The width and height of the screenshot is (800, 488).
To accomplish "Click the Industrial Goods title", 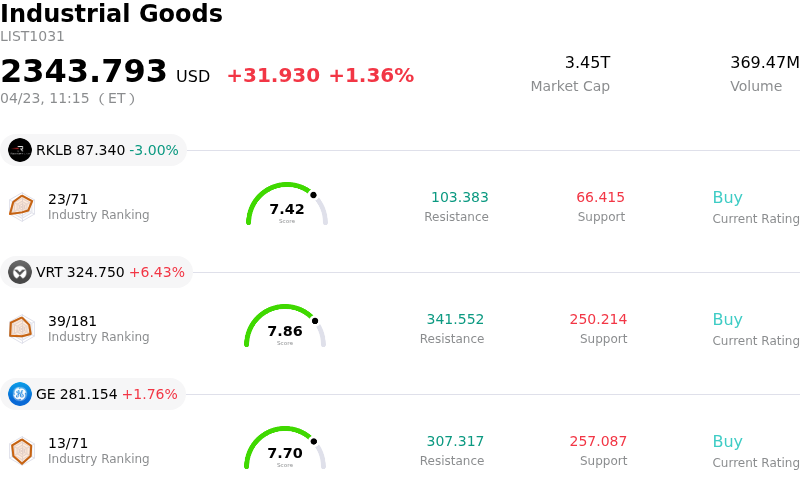I will 111,14.
